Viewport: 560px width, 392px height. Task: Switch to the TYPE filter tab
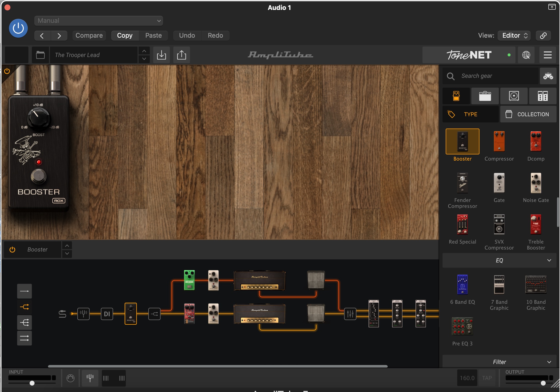click(x=470, y=114)
